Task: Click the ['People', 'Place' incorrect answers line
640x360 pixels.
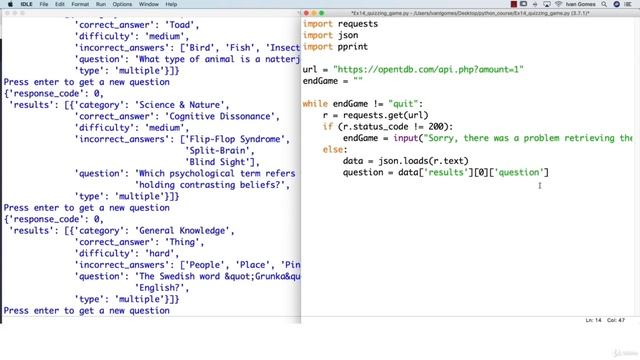Action: tap(187, 265)
